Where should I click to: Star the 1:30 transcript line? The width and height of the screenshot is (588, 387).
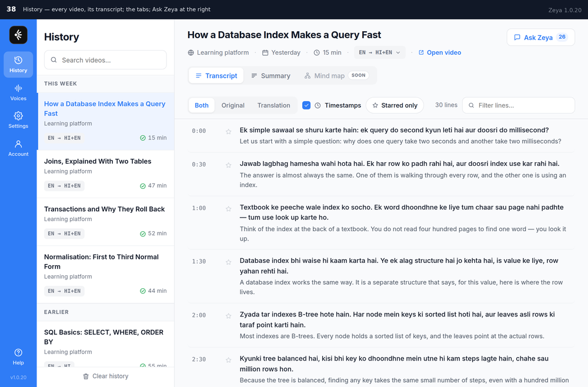click(228, 262)
